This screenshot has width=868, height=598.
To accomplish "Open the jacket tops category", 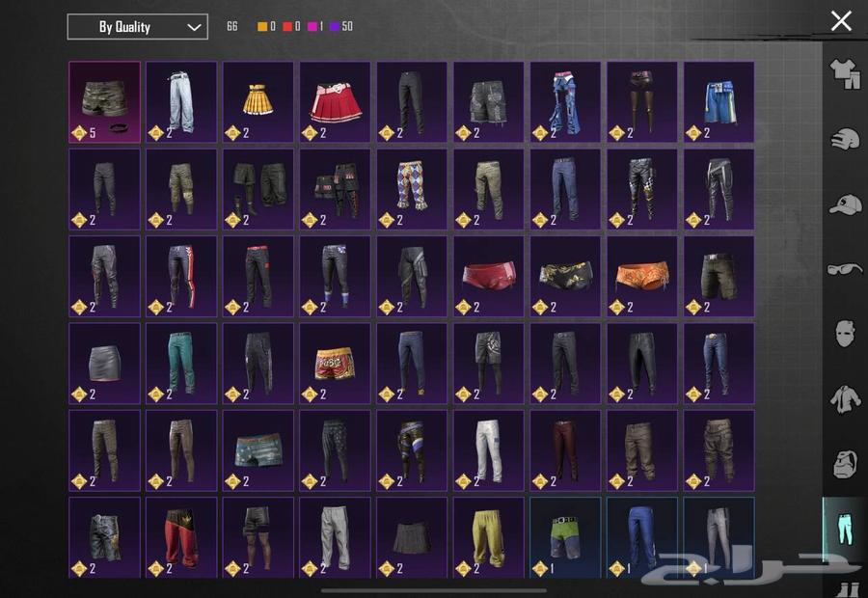I will 845,398.
